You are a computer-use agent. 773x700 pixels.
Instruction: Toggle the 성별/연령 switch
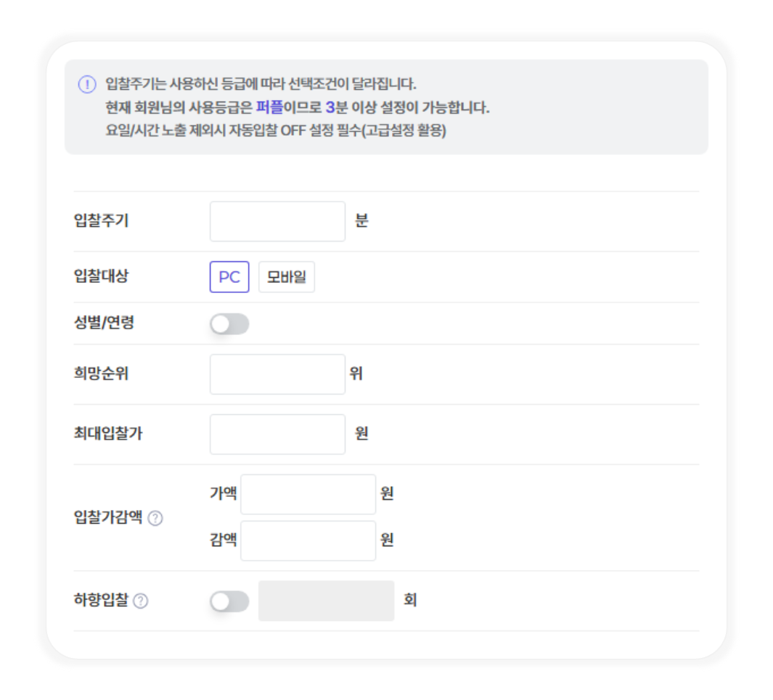pos(229,324)
